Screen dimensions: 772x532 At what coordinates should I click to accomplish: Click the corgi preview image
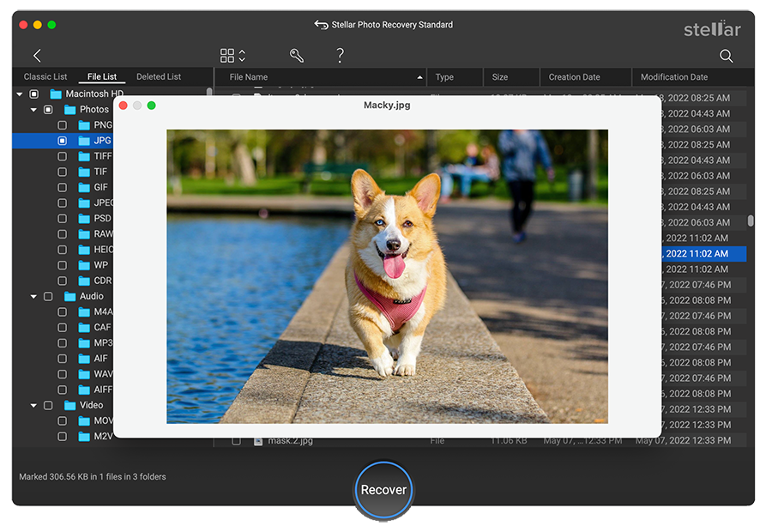pyautogui.click(x=387, y=276)
